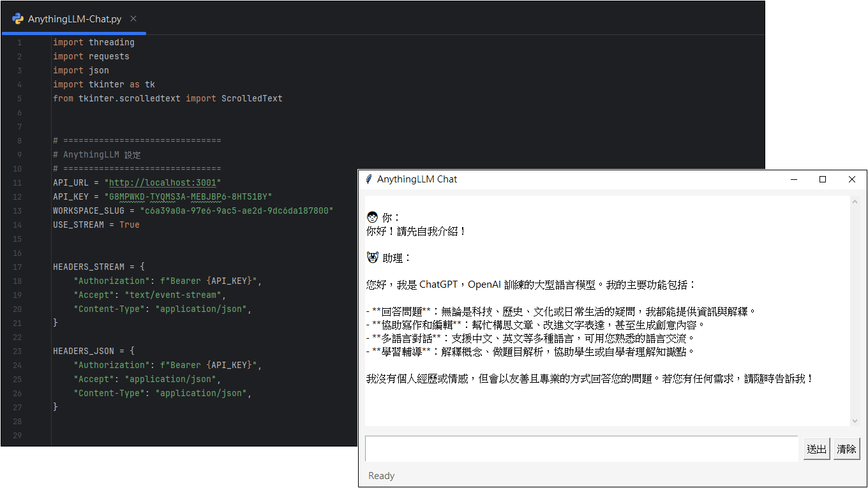
Task: Click the True value of USE_STREAM
Action: pyautogui.click(x=129, y=225)
